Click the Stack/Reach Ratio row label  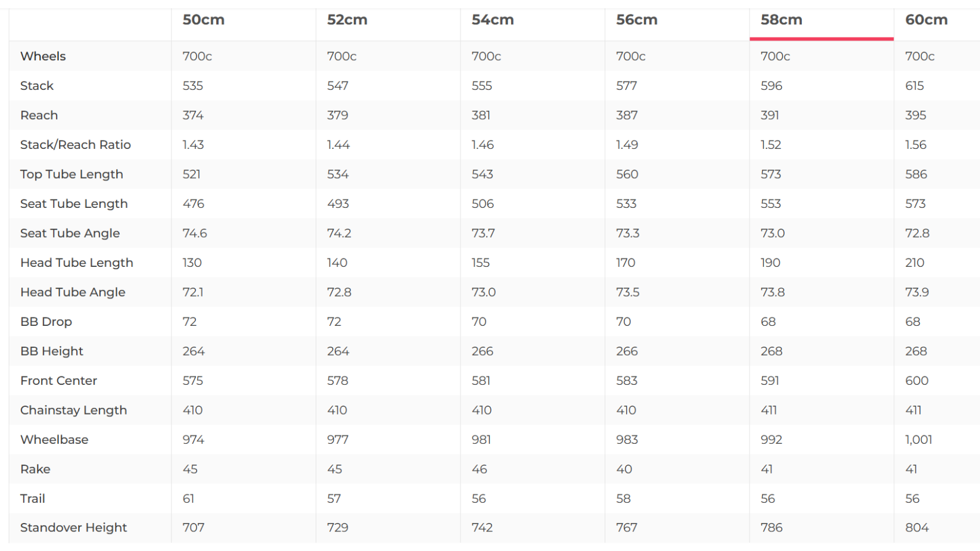click(75, 145)
